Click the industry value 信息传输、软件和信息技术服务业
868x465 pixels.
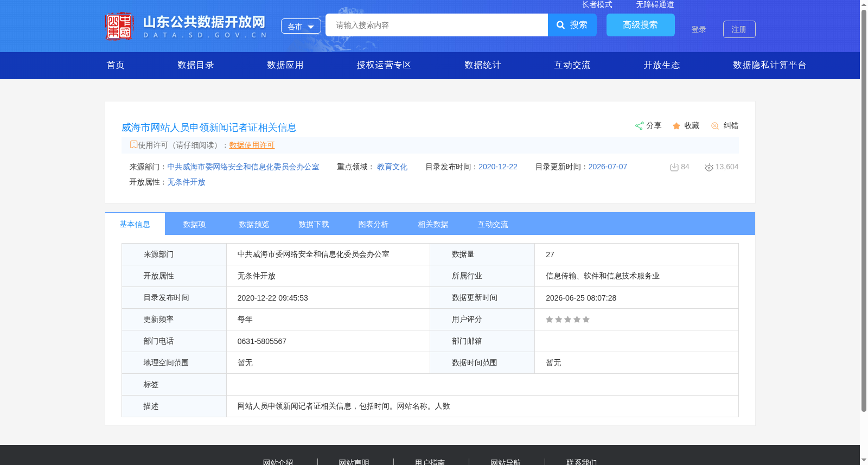click(x=603, y=276)
